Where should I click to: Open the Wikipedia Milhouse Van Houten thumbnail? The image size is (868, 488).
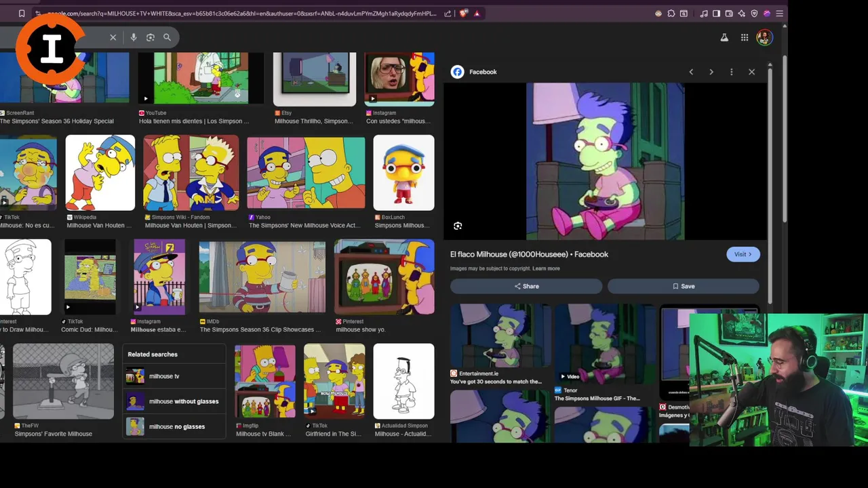(x=100, y=173)
